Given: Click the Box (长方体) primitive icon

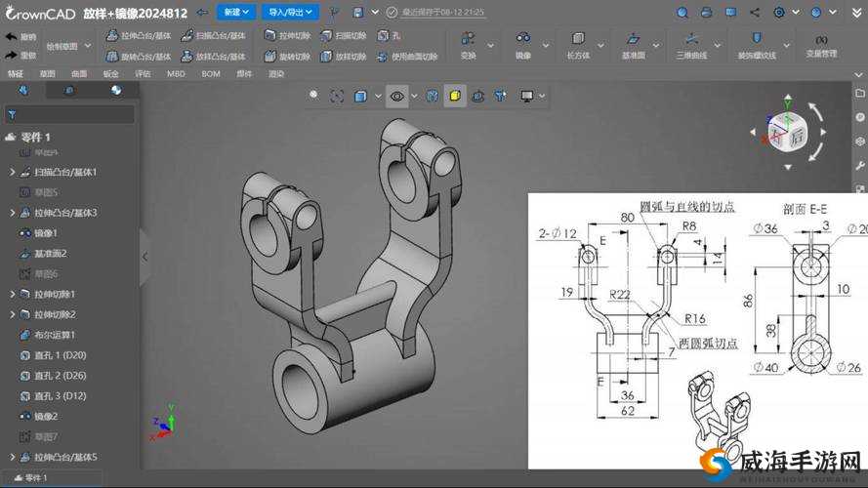Looking at the screenshot, I should [x=578, y=38].
